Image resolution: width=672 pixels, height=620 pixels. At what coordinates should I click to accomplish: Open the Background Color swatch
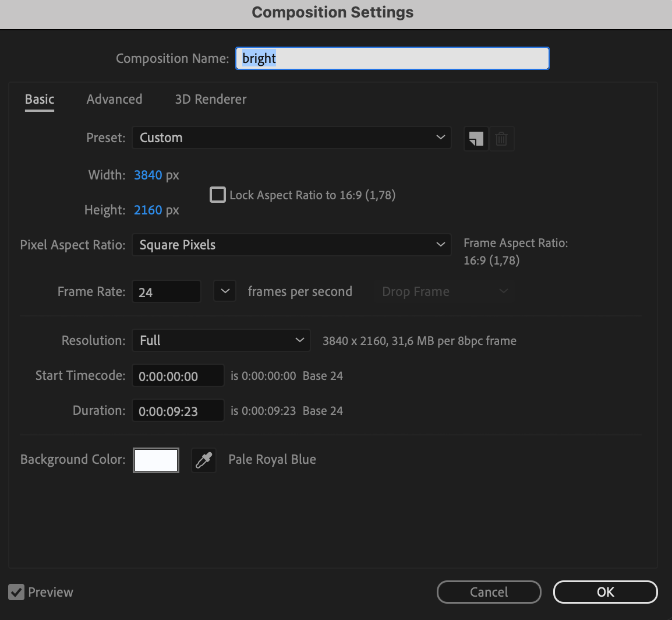[x=156, y=460]
